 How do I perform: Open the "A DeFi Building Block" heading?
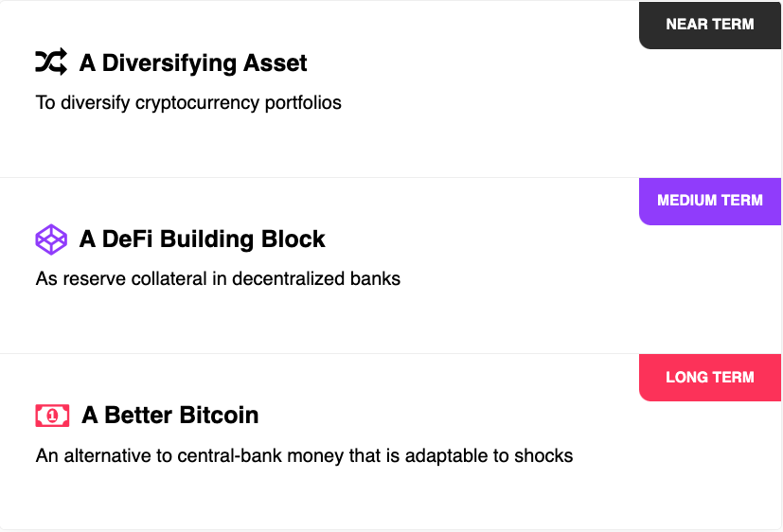click(202, 239)
